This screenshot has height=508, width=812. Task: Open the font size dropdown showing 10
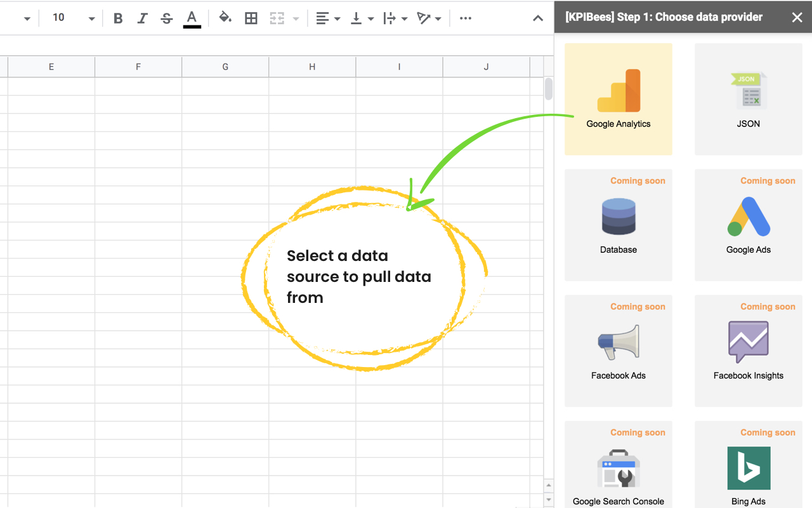point(74,18)
